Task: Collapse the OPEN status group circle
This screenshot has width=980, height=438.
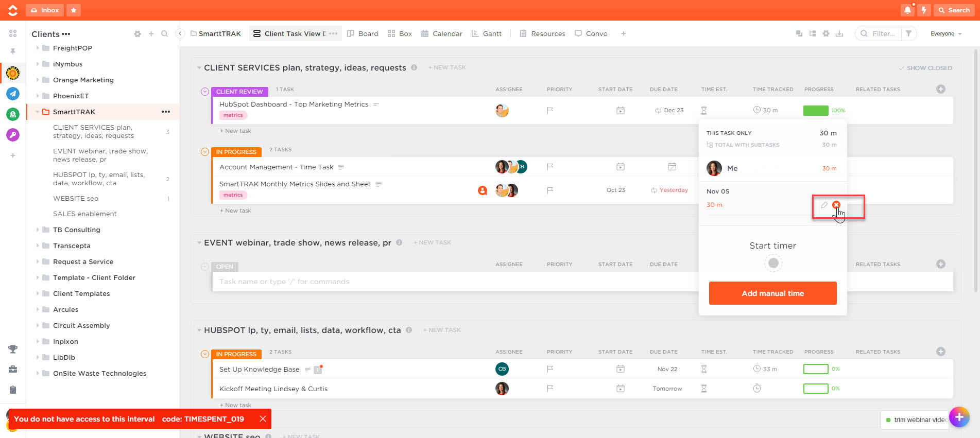Action: (205, 267)
